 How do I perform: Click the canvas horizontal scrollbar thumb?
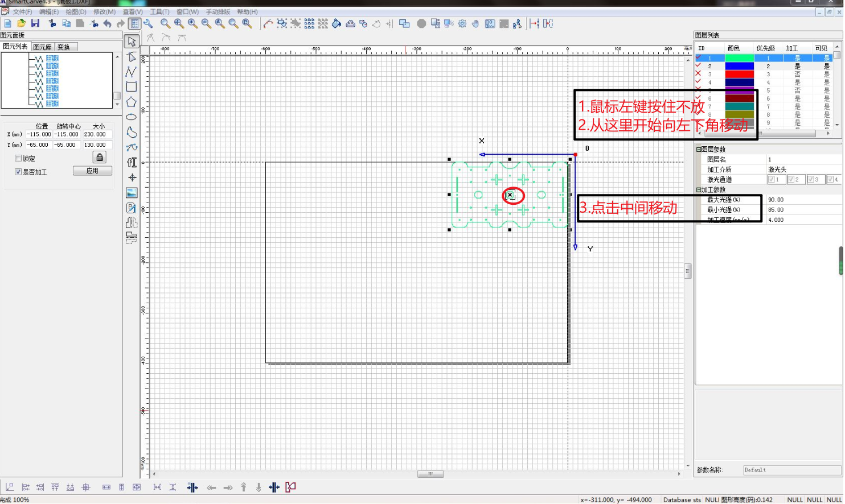430,474
